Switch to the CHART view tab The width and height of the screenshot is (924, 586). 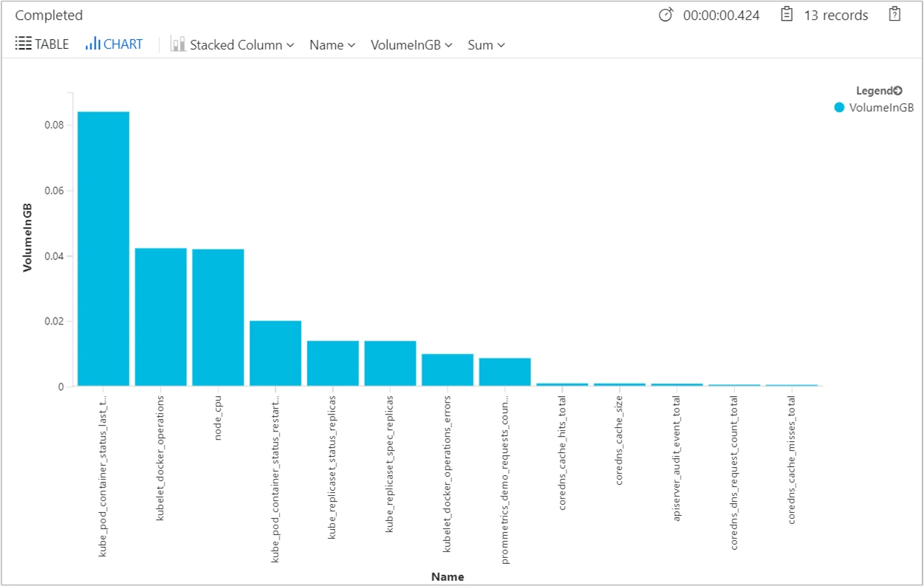click(x=114, y=44)
